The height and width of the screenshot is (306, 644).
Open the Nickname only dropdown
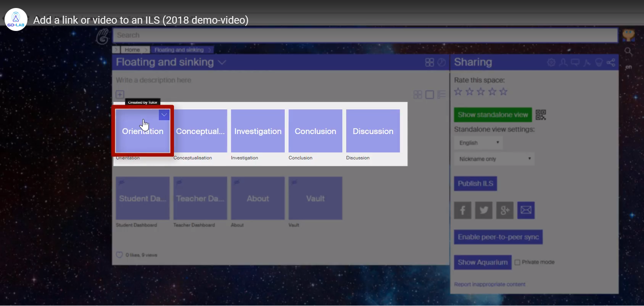point(494,159)
